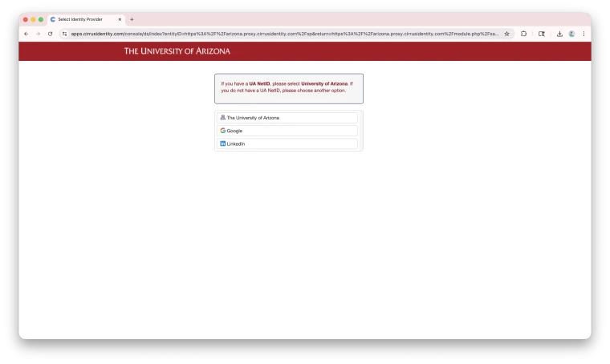Choose Google as identity provider
The image size is (610, 364).
click(287, 131)
